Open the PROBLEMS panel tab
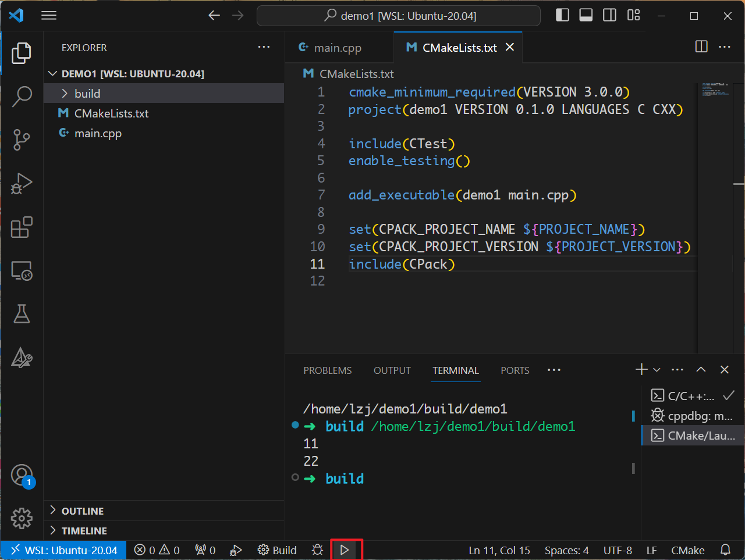This screenshot has width=745, height=560. [327, 370]
